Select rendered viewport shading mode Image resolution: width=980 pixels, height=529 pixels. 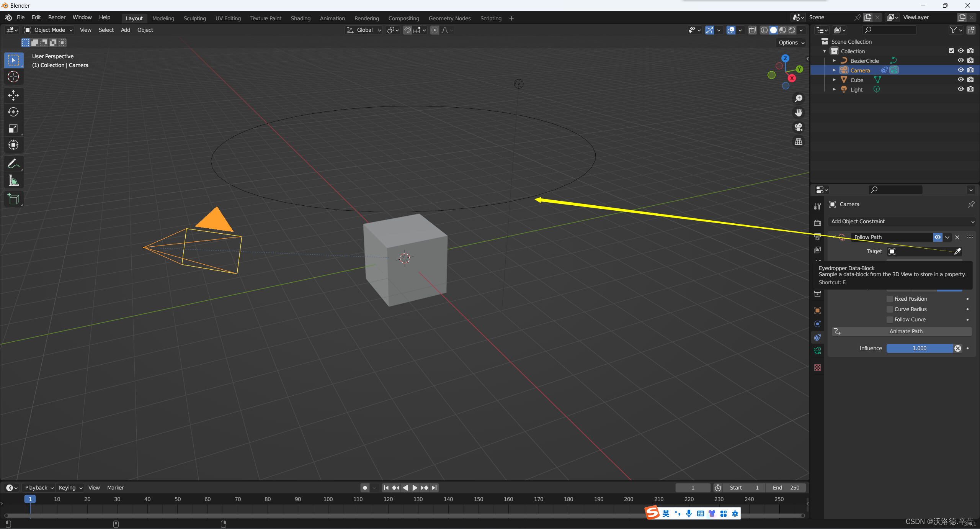point(792,30)
